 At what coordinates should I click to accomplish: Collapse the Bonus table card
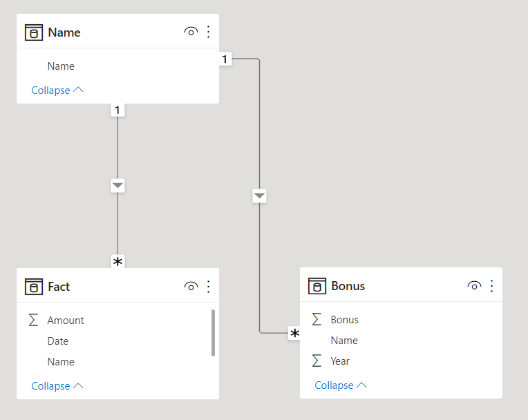point(341,385)
